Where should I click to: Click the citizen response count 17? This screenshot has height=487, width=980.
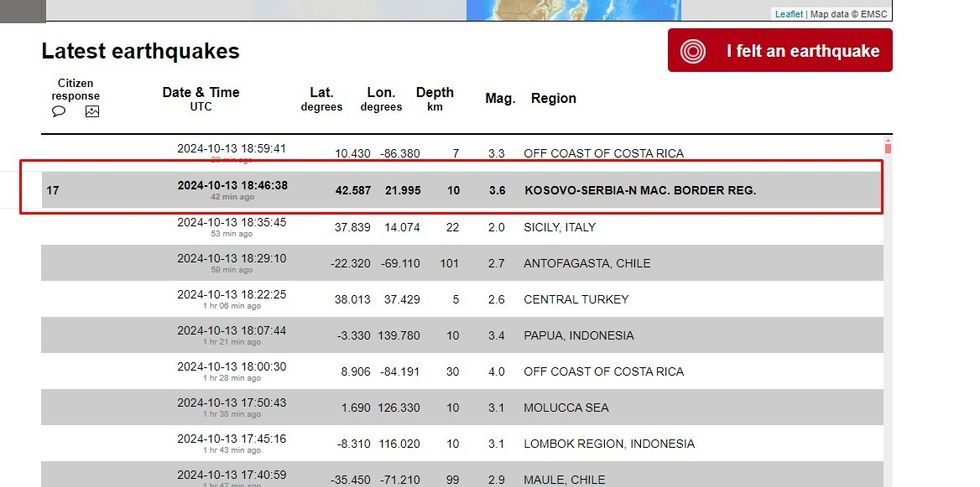(53, 190)
